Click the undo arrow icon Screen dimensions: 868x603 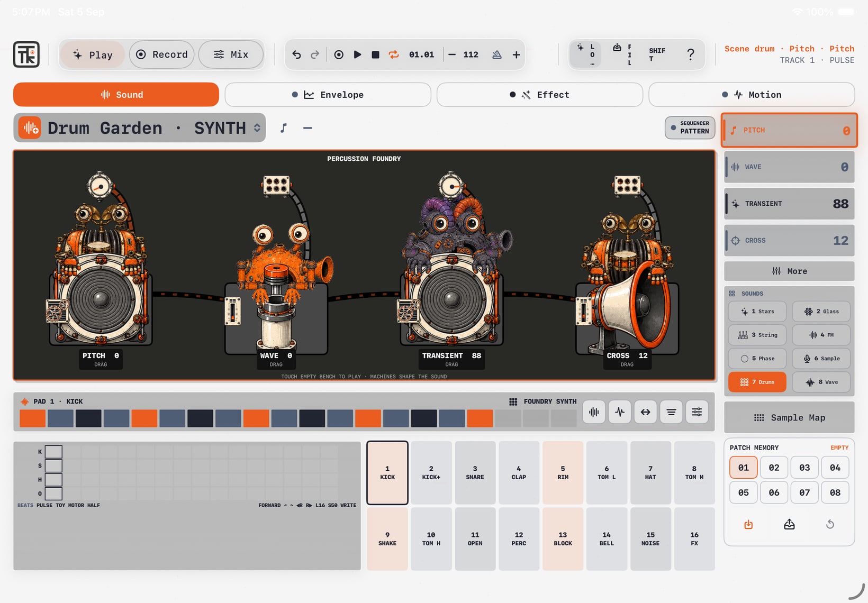click(296, 54)
